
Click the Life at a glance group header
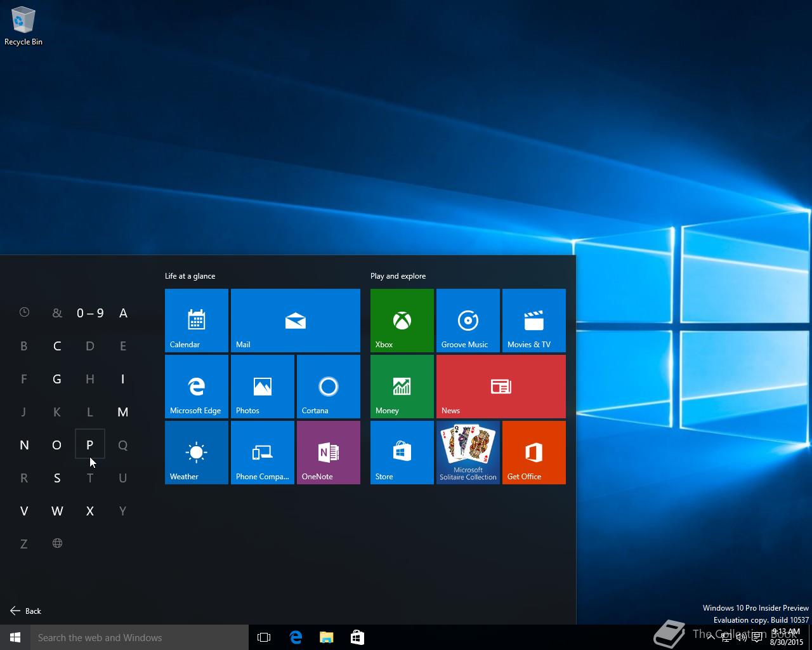tap(190, 276)
